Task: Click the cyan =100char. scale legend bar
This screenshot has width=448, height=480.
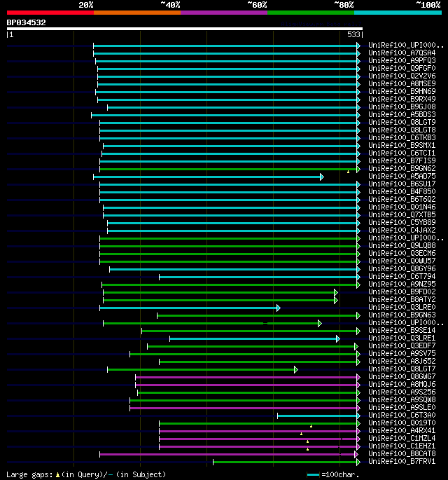Action: 313,475
